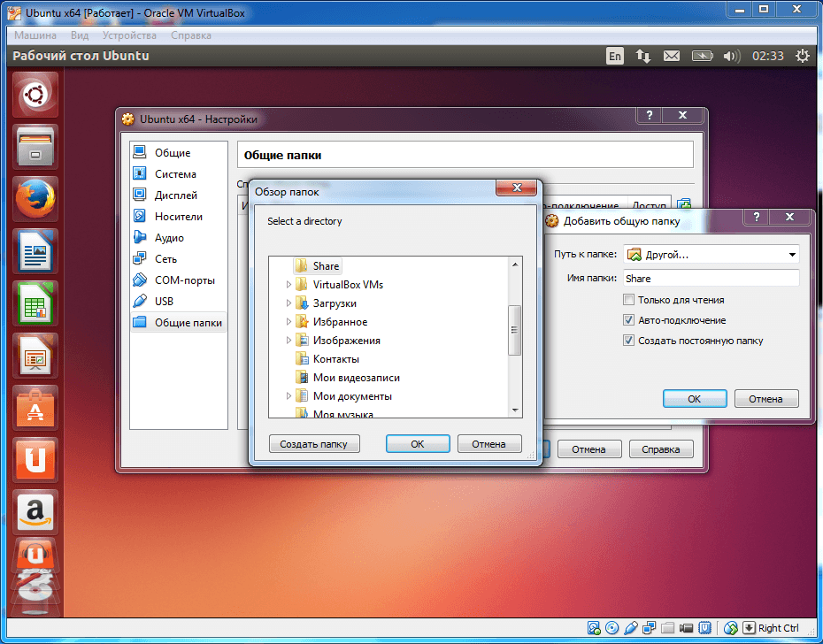
Task: Click the Справка button in the Настройки window
Action: coord(661,449)
